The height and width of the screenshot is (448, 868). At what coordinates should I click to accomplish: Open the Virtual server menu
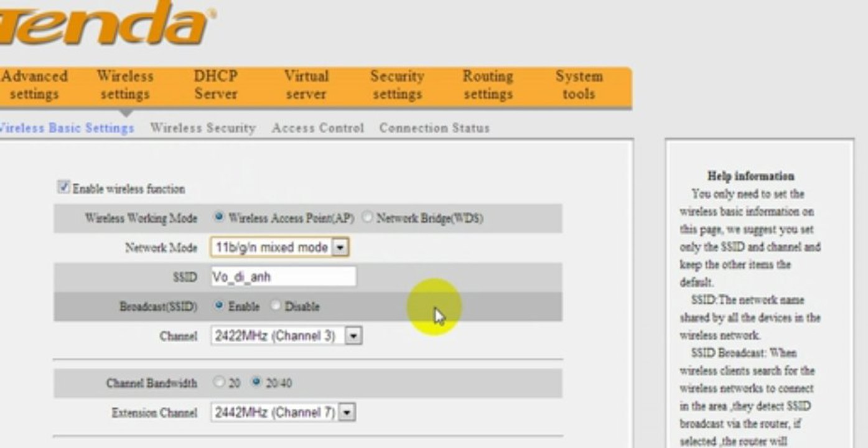pos(306,85)
